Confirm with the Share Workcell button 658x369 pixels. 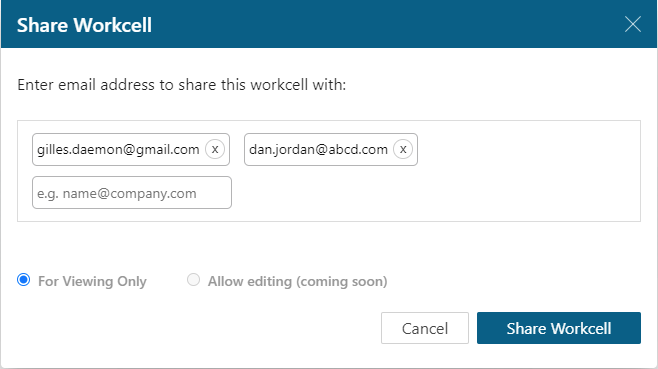click(x=559, y=328)
